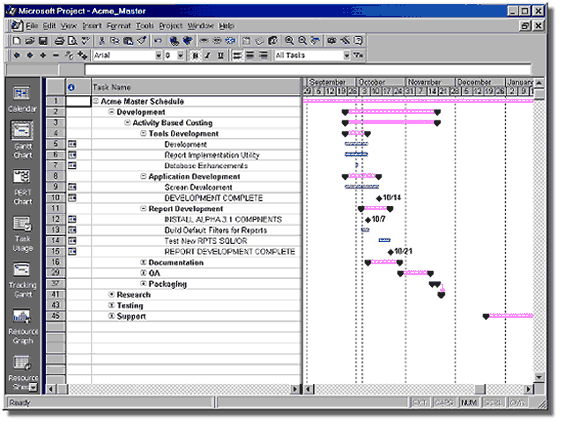Image resolution: width=570 pixels, height=426 pixels.
Task: Open the Edit menu
Action: [49, 26]
